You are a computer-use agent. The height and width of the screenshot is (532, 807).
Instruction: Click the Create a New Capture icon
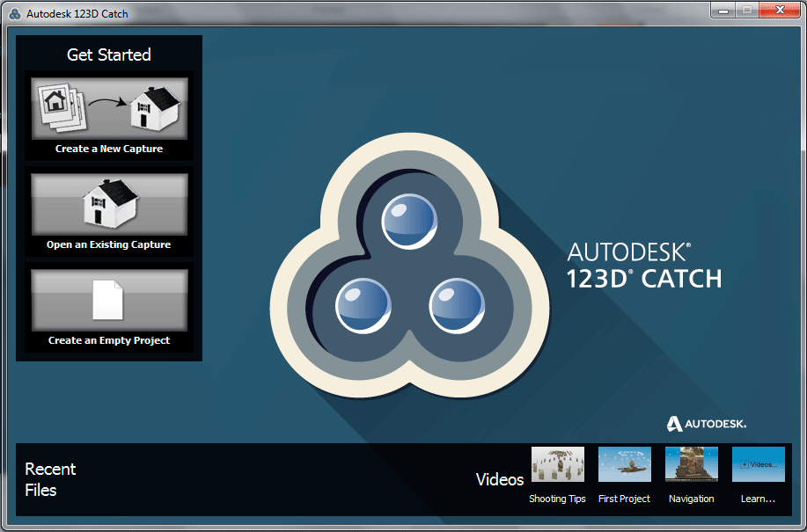[109, 108]
